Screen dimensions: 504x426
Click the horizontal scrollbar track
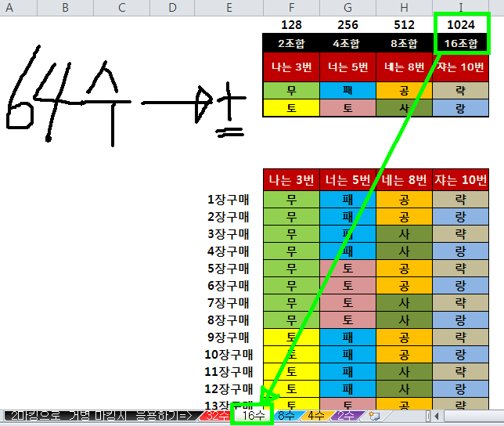click(x=474, y=416)
